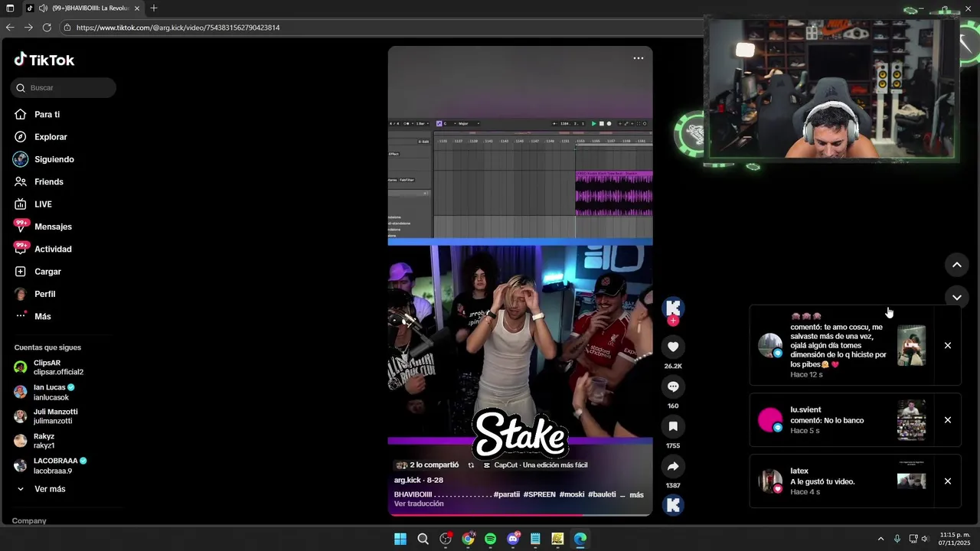This screenshot has height=551, width=980.
Task: Go to the previous video
Action: (956, 265)
